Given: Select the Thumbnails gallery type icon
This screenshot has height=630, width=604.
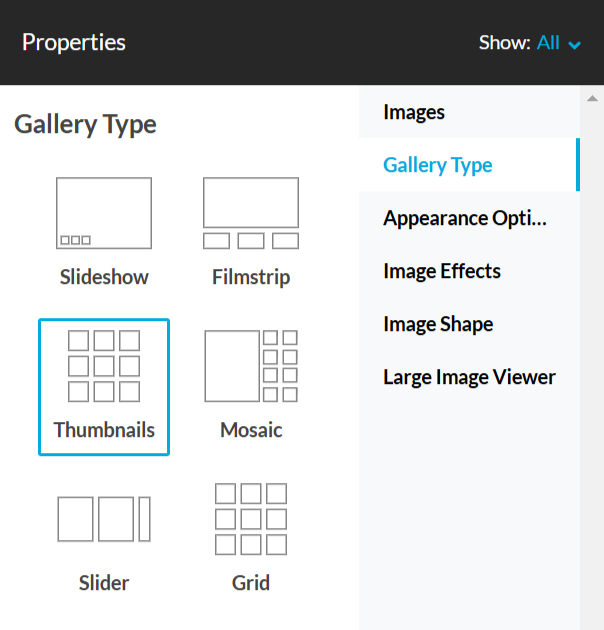Looking at the screenshot, I should [104, 366].
